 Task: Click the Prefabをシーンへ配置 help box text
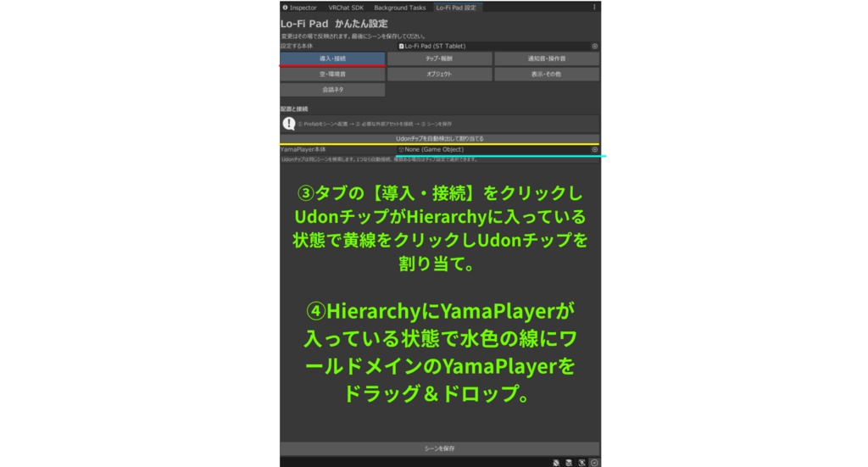point(375,124)
